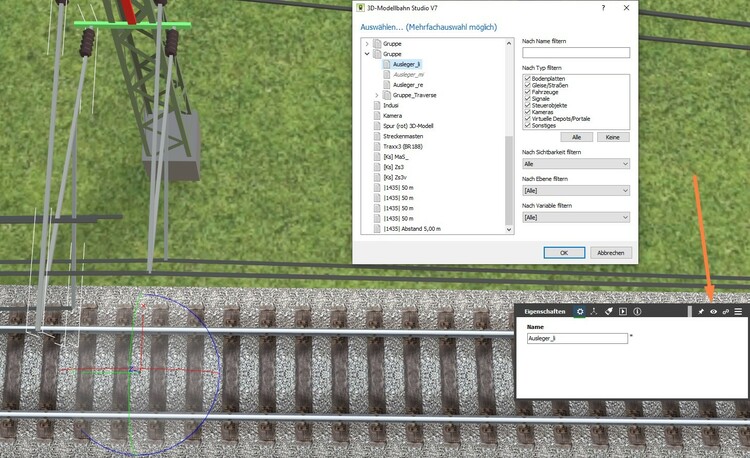Viewport: 750px width, 458px height.
Task: Select [Ks] Zs3v signal item
Action: [395, 177]
